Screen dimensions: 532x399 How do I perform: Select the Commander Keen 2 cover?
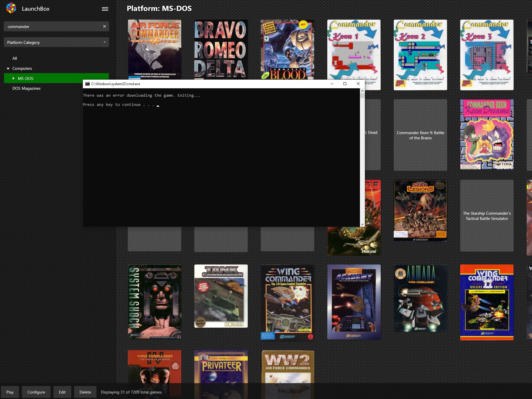(420, 55)
